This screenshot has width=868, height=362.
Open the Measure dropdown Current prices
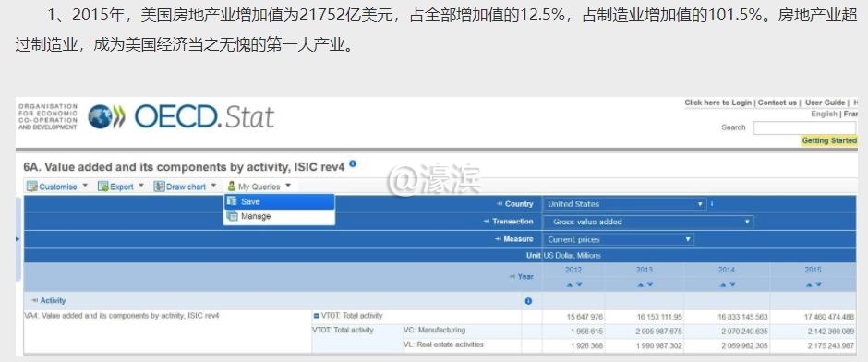(x=619, y=240)
